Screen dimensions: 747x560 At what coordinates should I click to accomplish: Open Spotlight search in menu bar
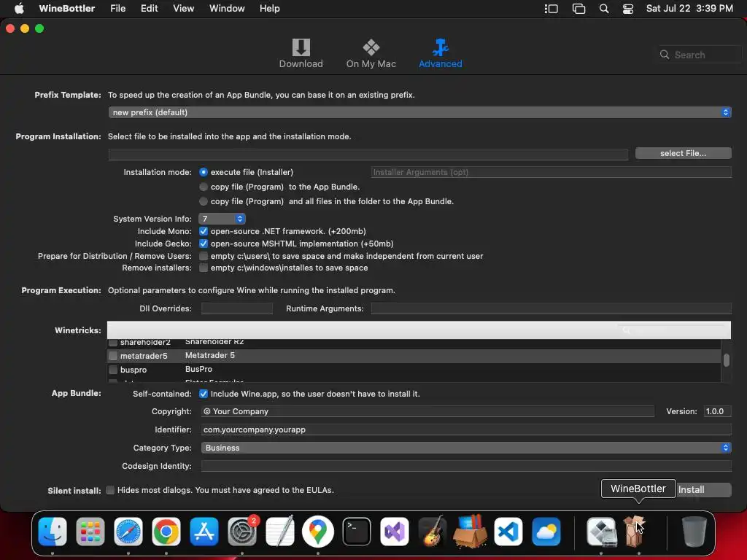point(603,9)
